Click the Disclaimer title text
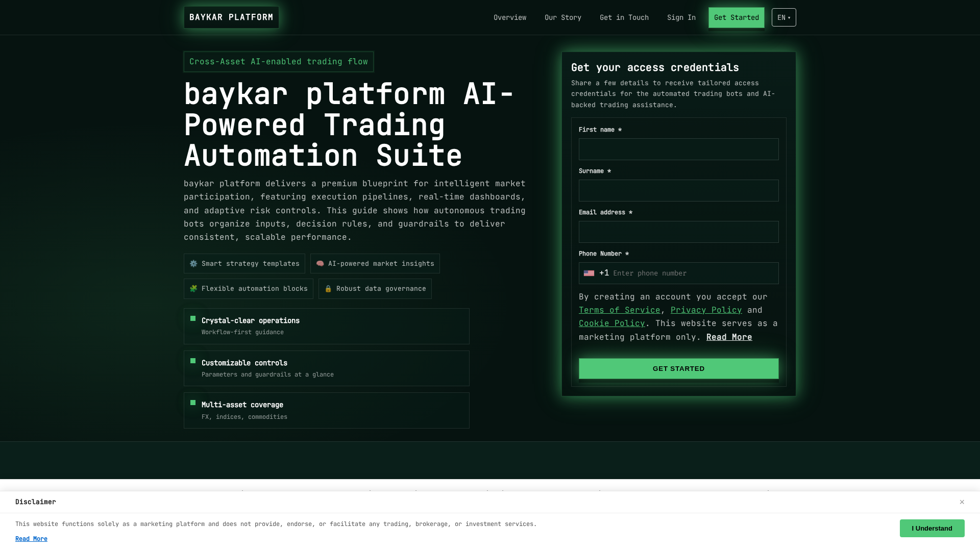The height and width of the screenshot is (551, 980). coord(36,502)
